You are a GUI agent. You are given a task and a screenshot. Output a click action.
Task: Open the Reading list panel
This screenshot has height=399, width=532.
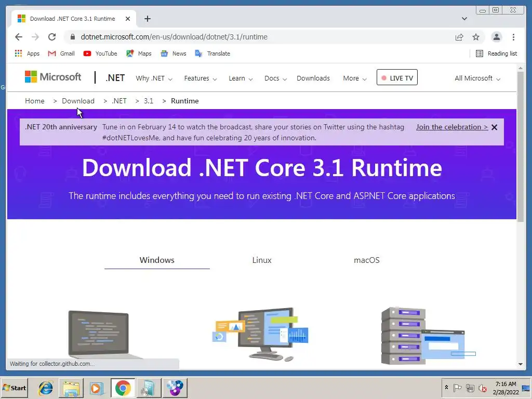click(x=496, y=54)
